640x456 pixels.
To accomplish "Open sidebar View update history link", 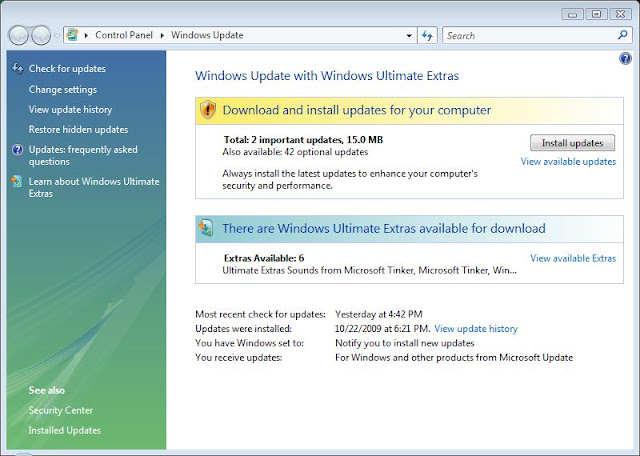I will (x=70, y=109).
